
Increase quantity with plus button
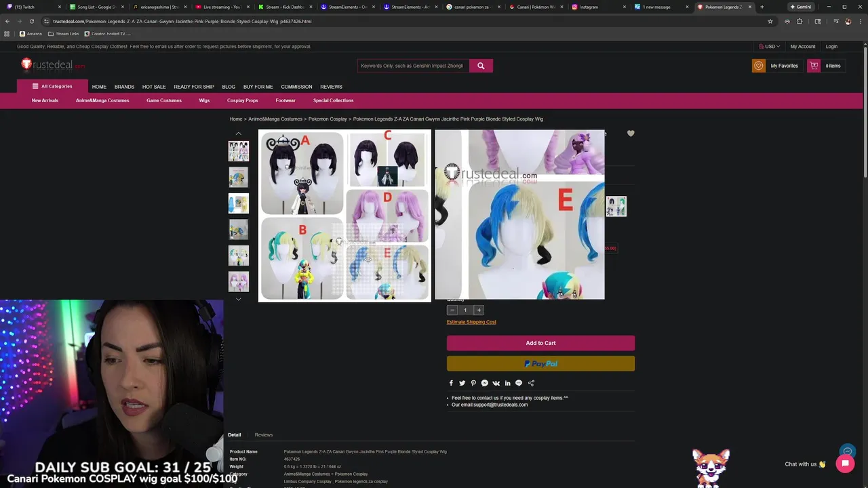[x=479, y=310]
